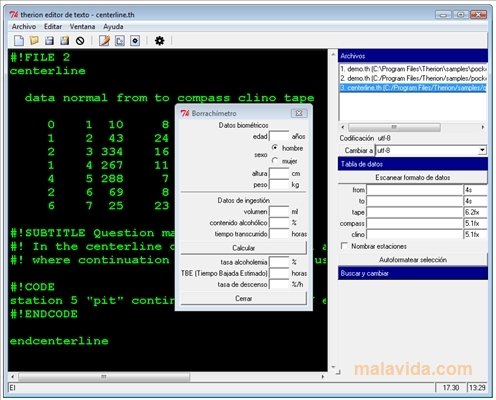
Task: Click the tasa alcoholemia output field
Action: 279,262
